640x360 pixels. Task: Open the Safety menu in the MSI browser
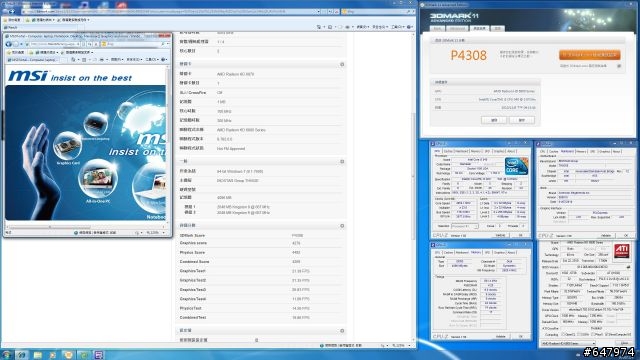pos(133,60)
